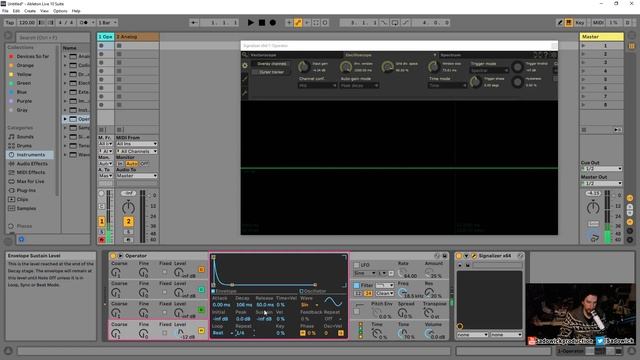This screenshot has height=360, width=640.
Task: Switch to the Oscilloscope tab in Signalizer
Action: (x=390, y=55)
